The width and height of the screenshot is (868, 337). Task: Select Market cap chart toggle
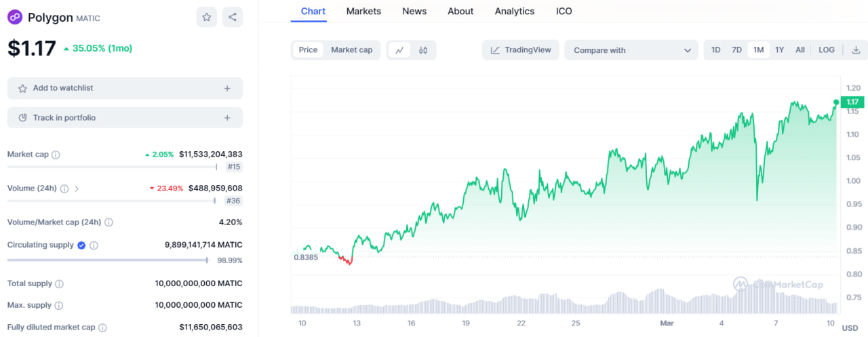click(x=351, y=50)
